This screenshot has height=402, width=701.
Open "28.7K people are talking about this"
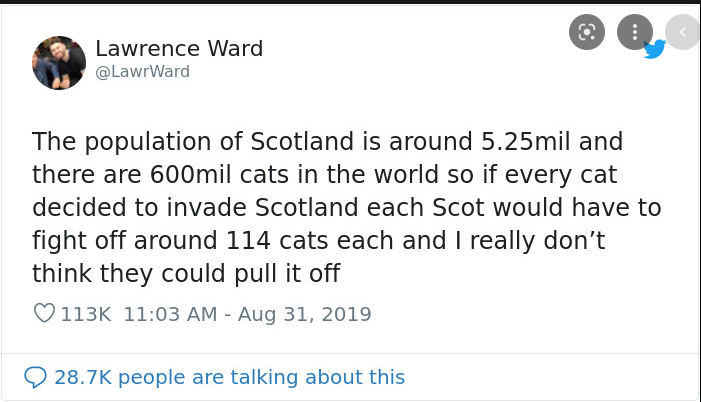tap(229, 377)
